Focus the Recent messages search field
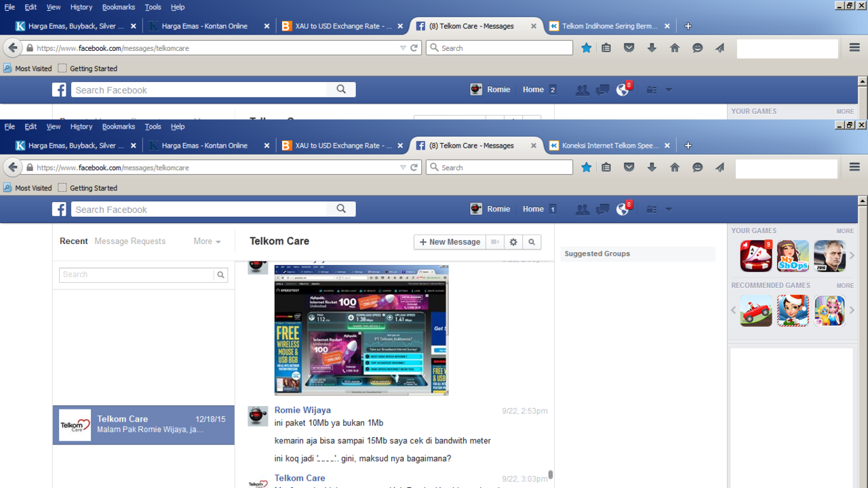This screenshot has height=488, width=868. tap(136, 274)
